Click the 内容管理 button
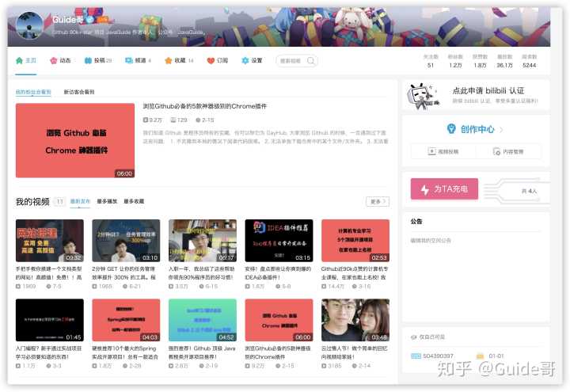This screenshot has width=570, height=392. (x=508, y=151)
